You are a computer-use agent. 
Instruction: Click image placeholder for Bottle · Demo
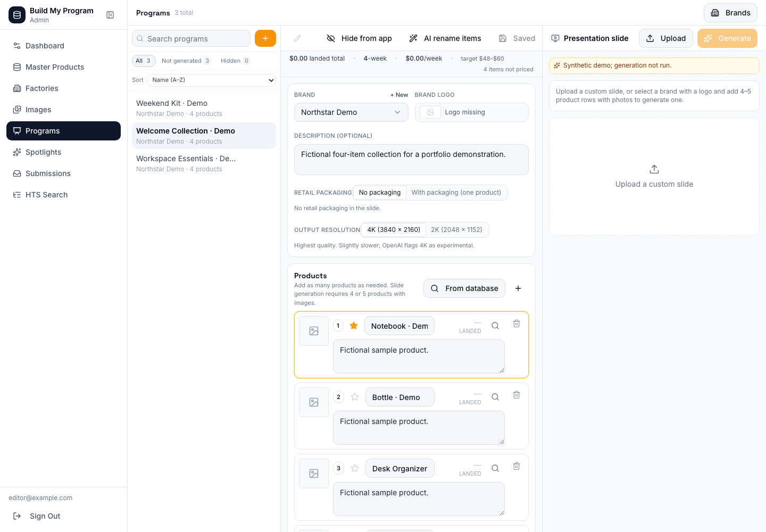(x=314, y=402)
